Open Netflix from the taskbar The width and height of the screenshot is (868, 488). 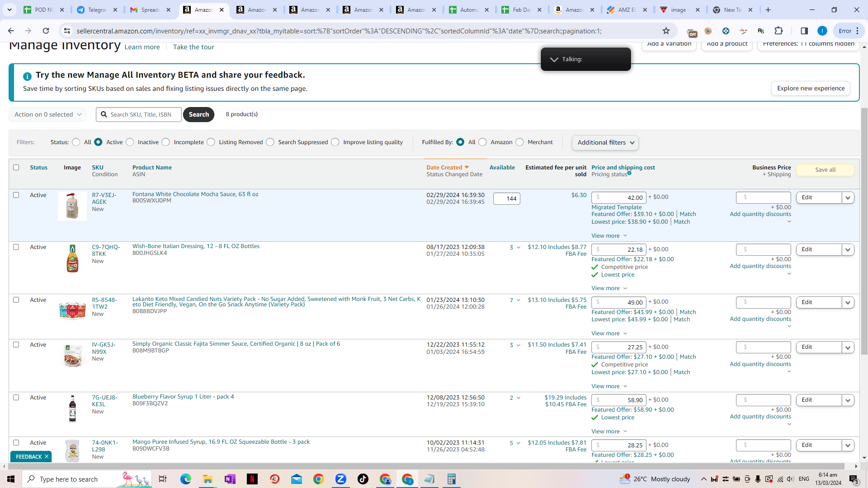252,479
